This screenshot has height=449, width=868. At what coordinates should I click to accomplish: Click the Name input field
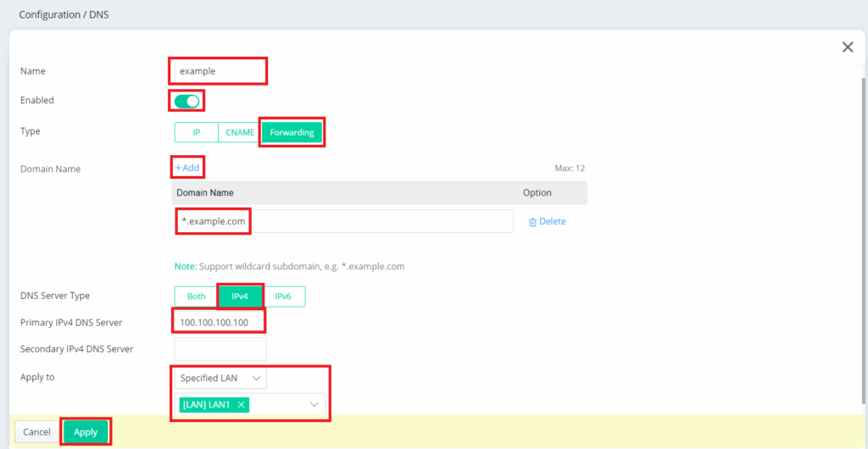[219, 71]
